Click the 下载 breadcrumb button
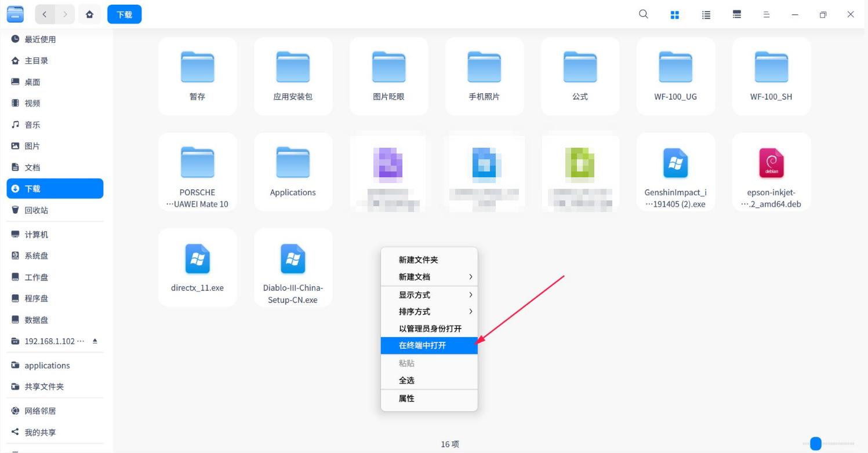 tap(125, 14)
